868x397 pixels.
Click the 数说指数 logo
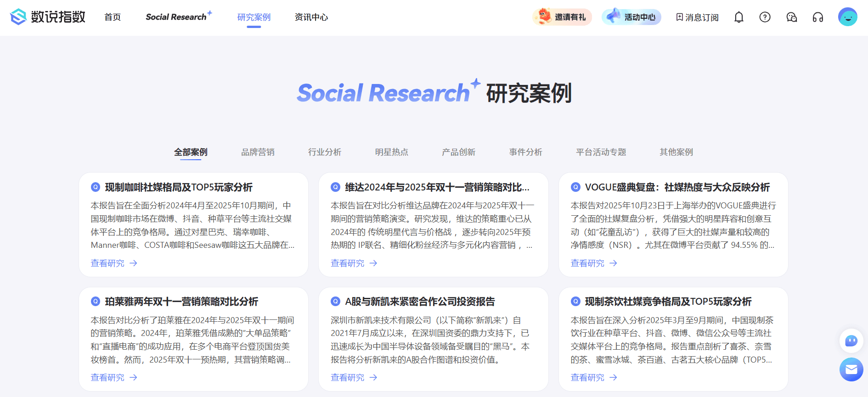tap(48, 17)
